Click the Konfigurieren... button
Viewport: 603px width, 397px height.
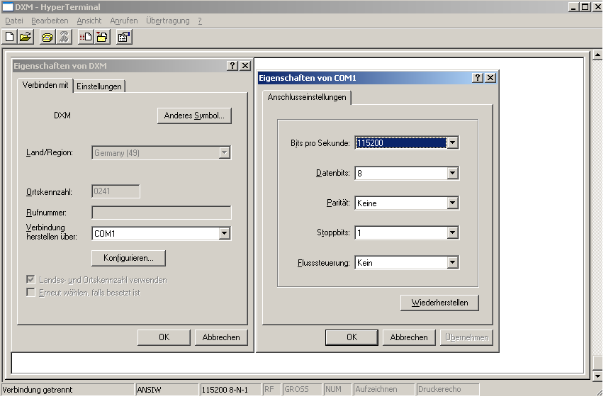[128, 258]
